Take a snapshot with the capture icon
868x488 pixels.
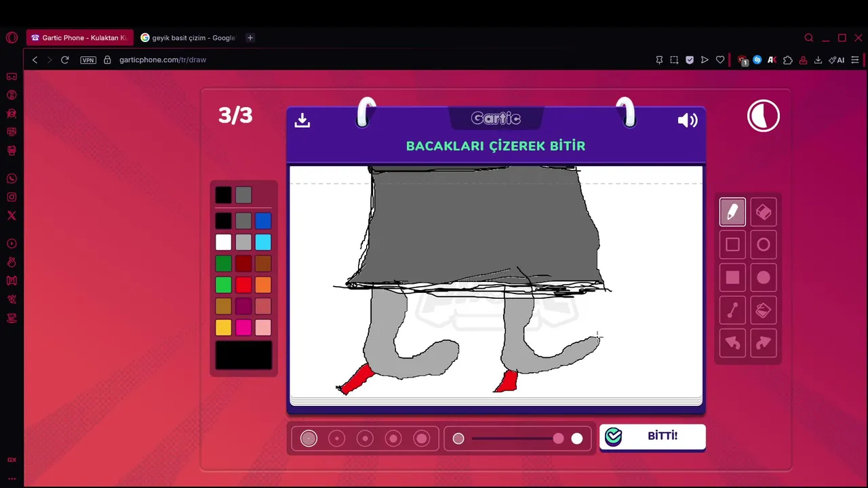(x=674, y=60)
